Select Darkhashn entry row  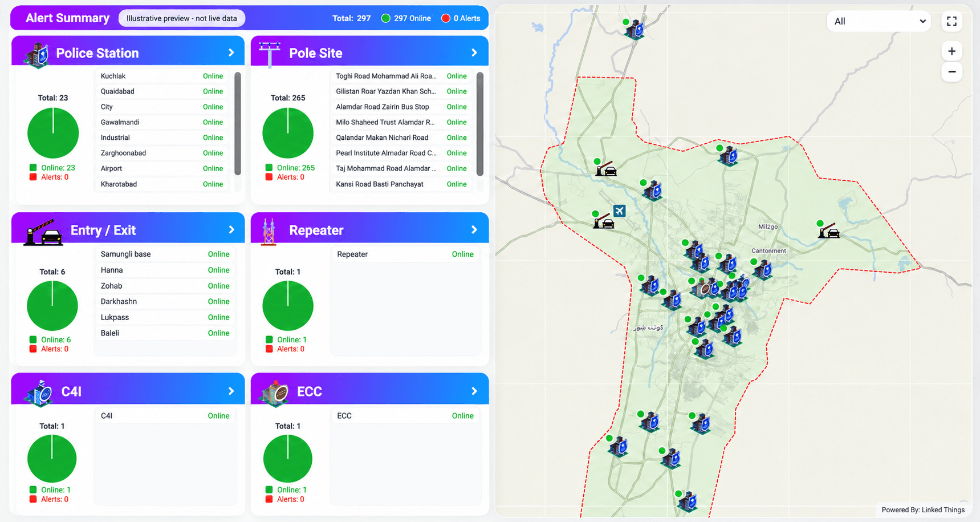[165, 301]
